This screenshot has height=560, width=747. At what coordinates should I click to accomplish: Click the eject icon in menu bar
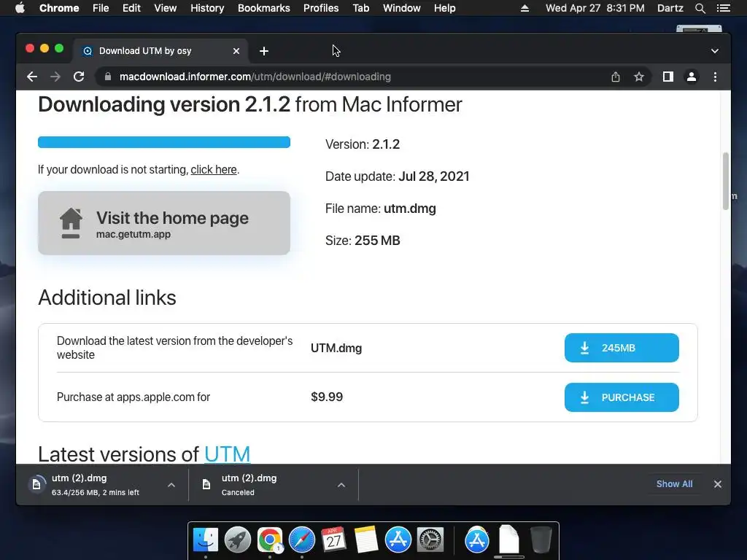525,8
